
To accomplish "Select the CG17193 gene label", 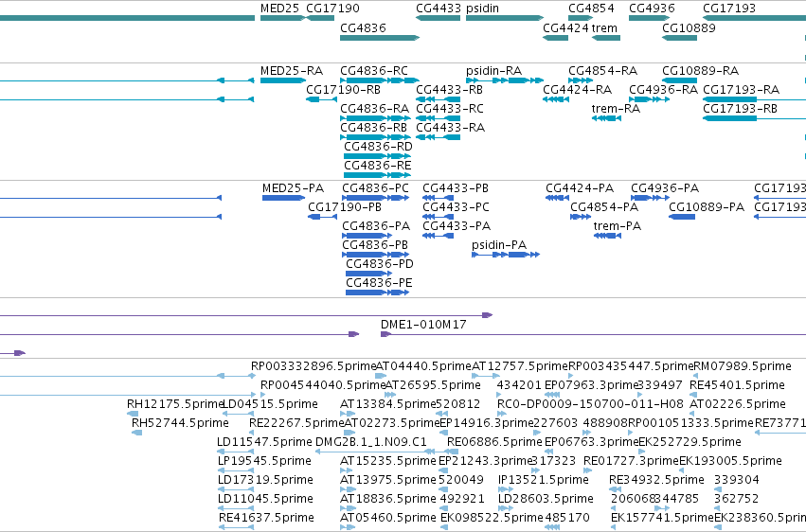I will (x=729, y=9).
